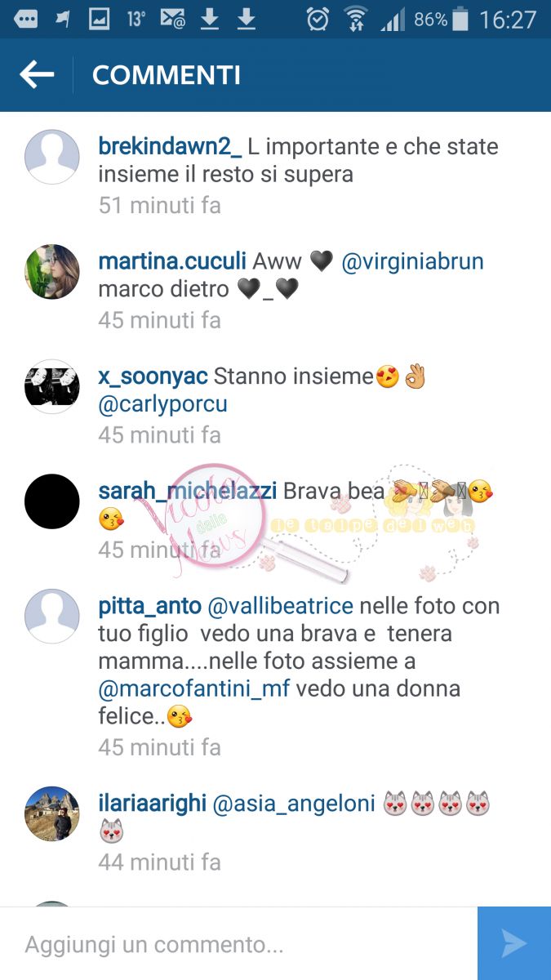Screen dimensions: 551x980
Task: Open martina.cuculi profile picture
Action: pyautogui.click(x=51, y=271)
